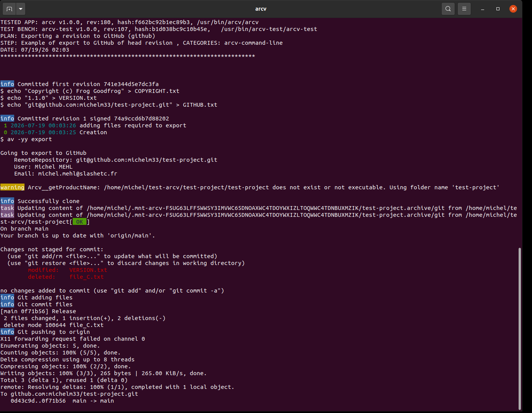Click the echo GITHUB.txt command line

[x=109, y=105]
